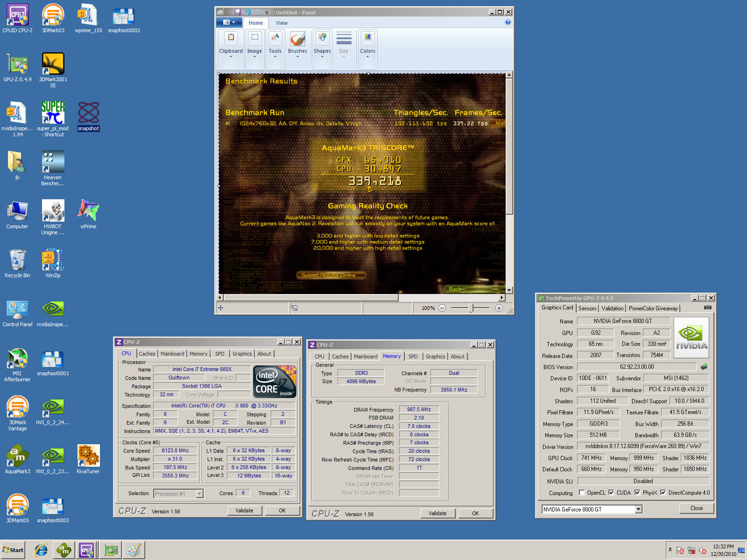
Task: Toggle the CUDA checkbox in GPU-Z
Action: [x=611, y=492]
